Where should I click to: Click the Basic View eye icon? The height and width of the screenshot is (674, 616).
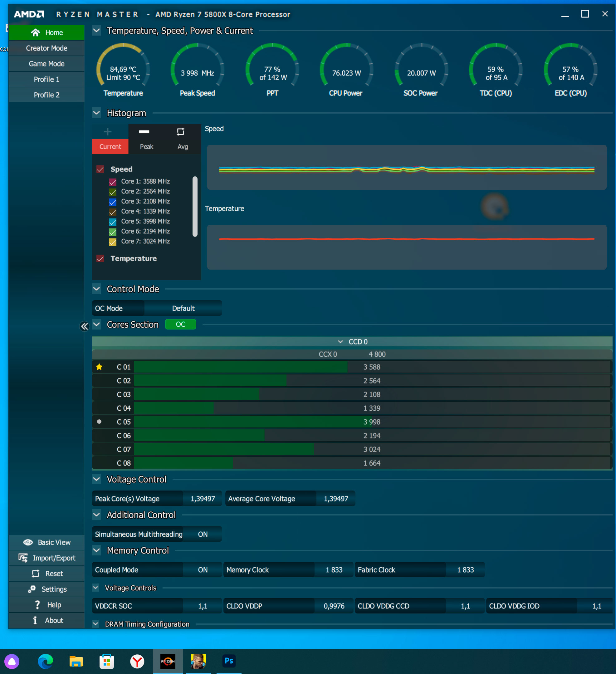click(28, 542)
